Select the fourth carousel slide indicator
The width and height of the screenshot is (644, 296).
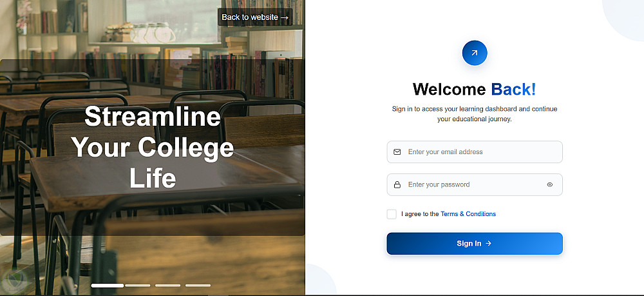(x=198, y=285)
